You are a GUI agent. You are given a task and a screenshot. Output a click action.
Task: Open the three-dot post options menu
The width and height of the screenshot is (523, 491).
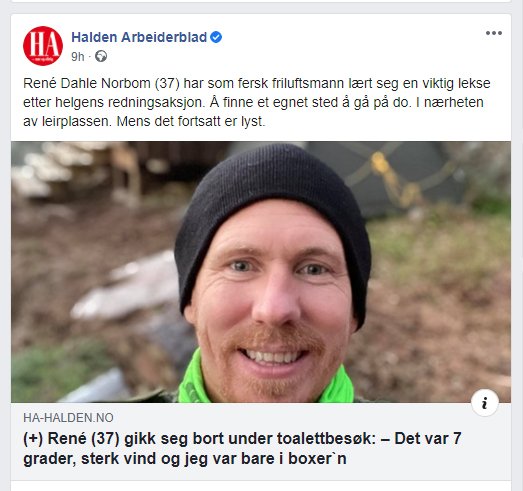494,33
